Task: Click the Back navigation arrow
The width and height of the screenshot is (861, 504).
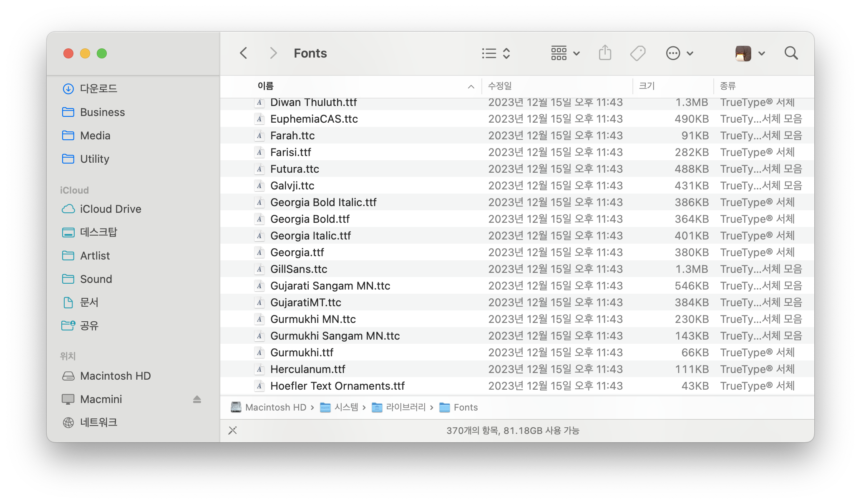Action: coord(244,53)
